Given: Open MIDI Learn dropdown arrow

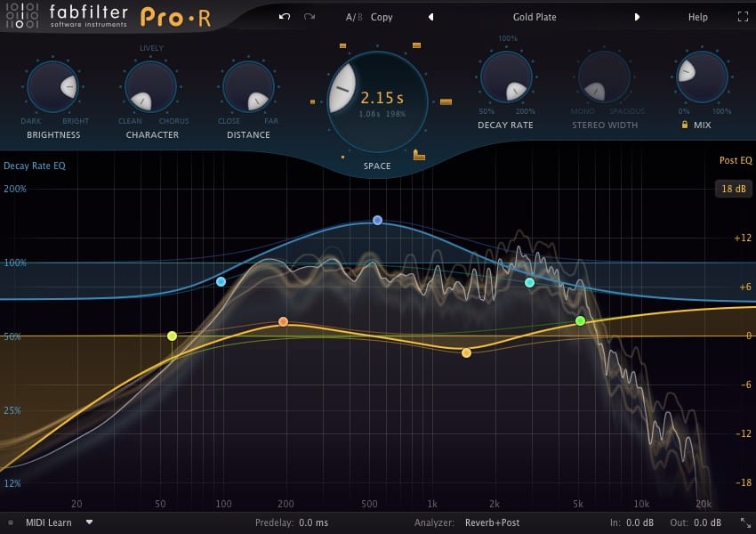Looking at the screenshot, I should 89,522.
